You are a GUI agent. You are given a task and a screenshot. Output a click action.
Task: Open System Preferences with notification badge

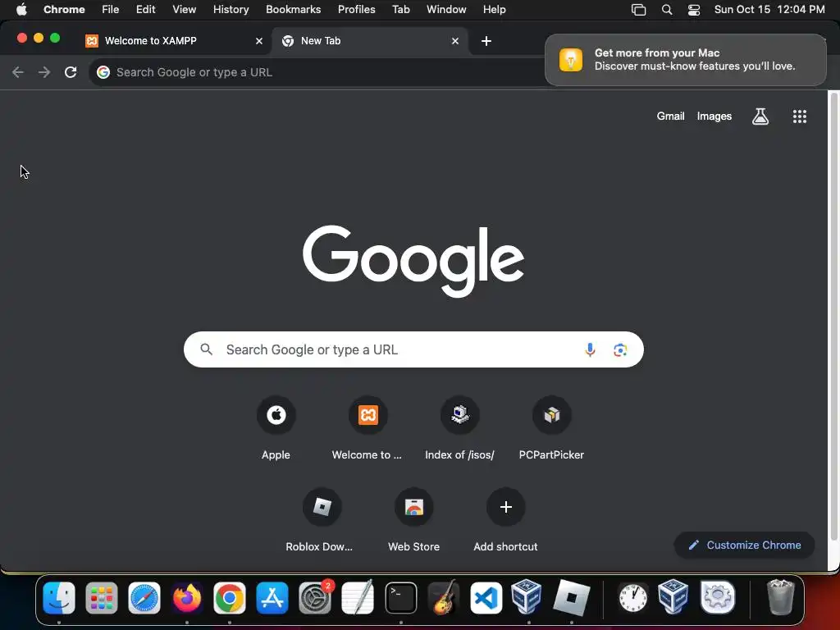pyautogui.click(x=315, y=598)
